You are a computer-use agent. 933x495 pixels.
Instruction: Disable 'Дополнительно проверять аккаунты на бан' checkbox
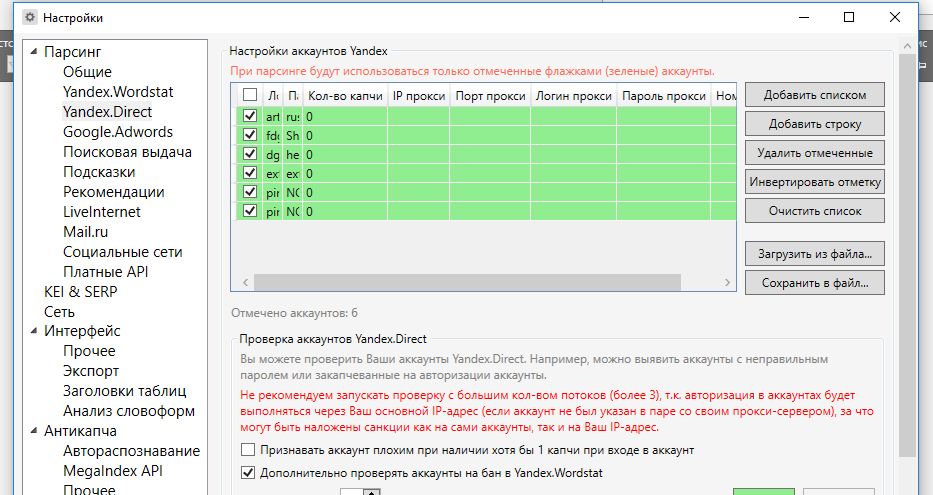(x=248, y=473)
